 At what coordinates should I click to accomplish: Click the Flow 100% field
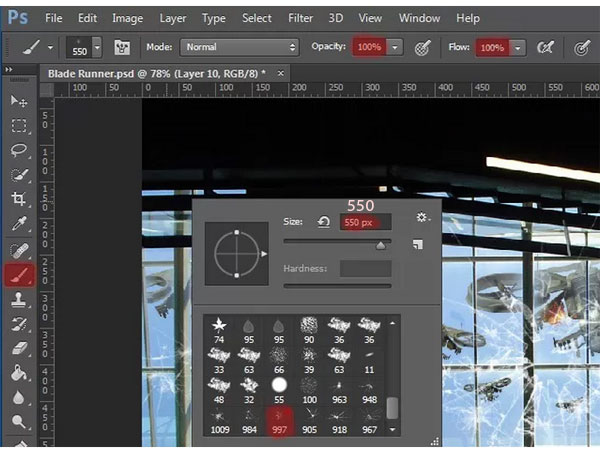492,48
